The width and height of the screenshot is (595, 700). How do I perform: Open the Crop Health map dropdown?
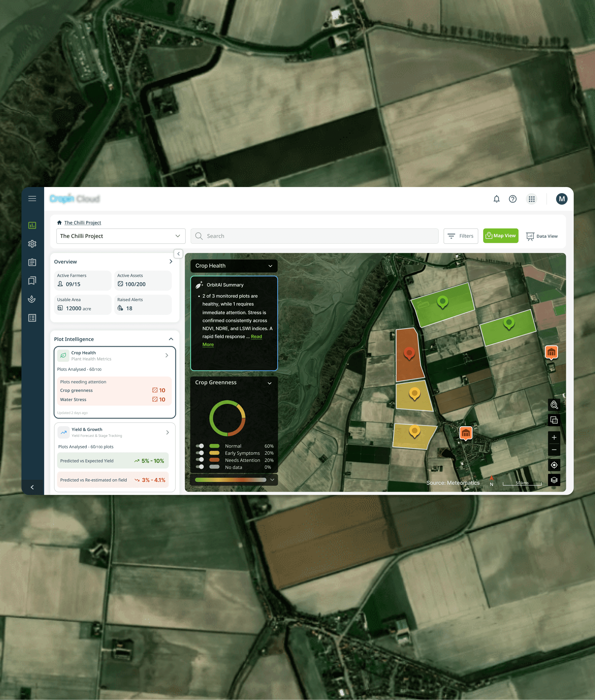pos(234,266)
